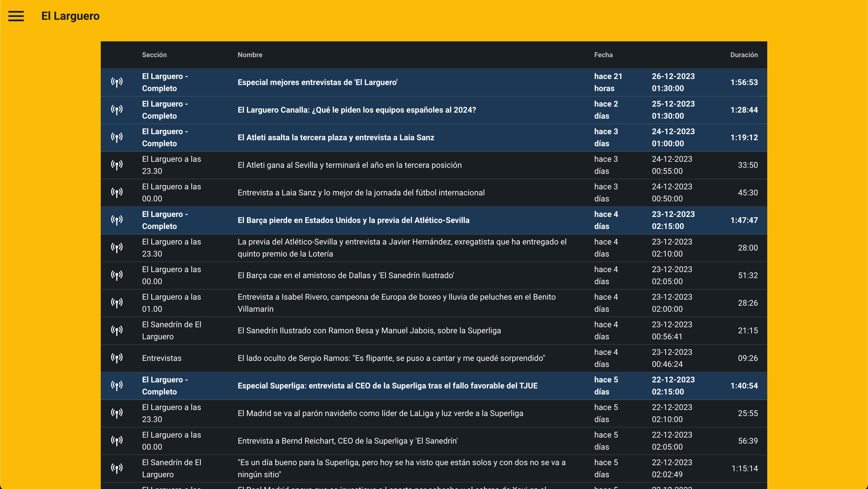Screen dimensions: 868x489
Task: Click broadcast icon for 'Entrevista a Laia Sanz' row
Action: pyautogui.click(x=117, y=192)
